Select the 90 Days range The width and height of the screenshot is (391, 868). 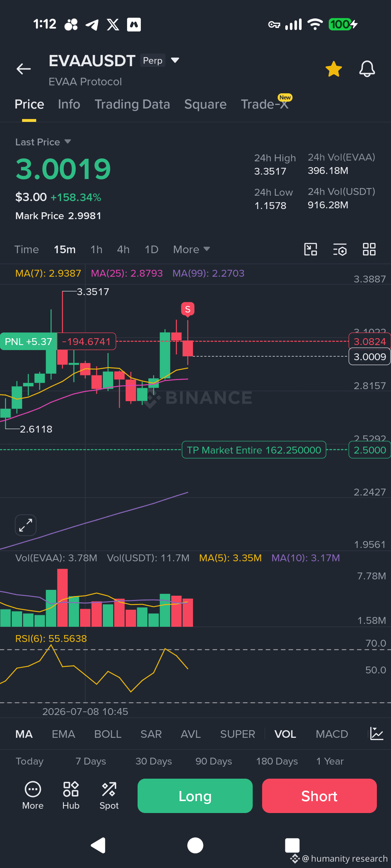(214, 761)
